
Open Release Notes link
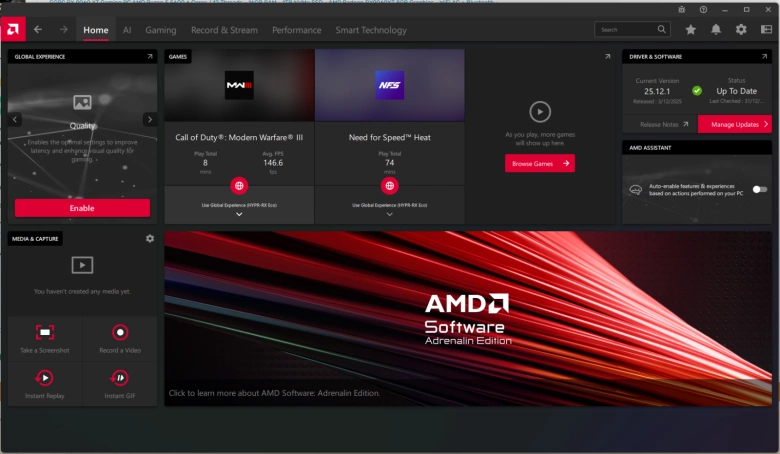point(664,124)
